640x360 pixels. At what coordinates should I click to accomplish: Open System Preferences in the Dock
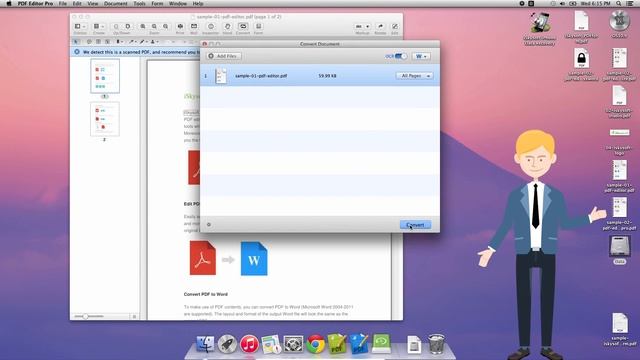point(293,344)
